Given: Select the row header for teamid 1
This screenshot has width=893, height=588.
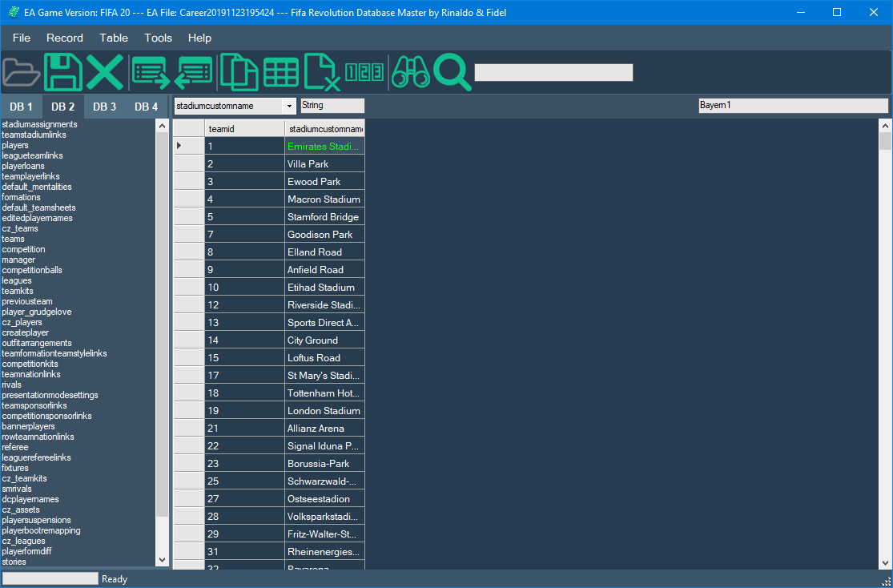Looking at the screenshot, I should coord(189,146).
